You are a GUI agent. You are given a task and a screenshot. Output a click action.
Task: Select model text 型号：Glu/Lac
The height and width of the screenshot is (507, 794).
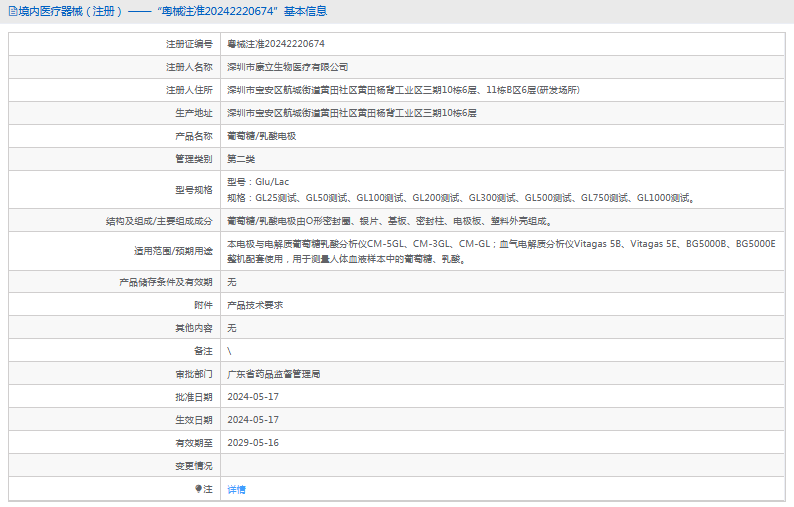(x=258, y=182)
